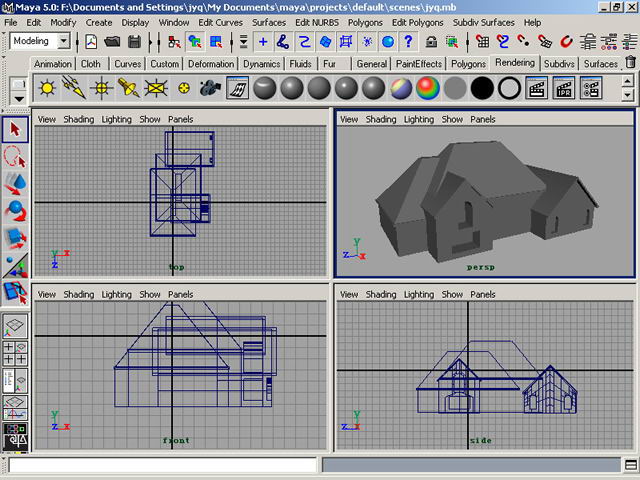Screen dimensions: 640x480
Task: Pick the Rotate tool in the toolbox
Action: click(x=14, y=210)
